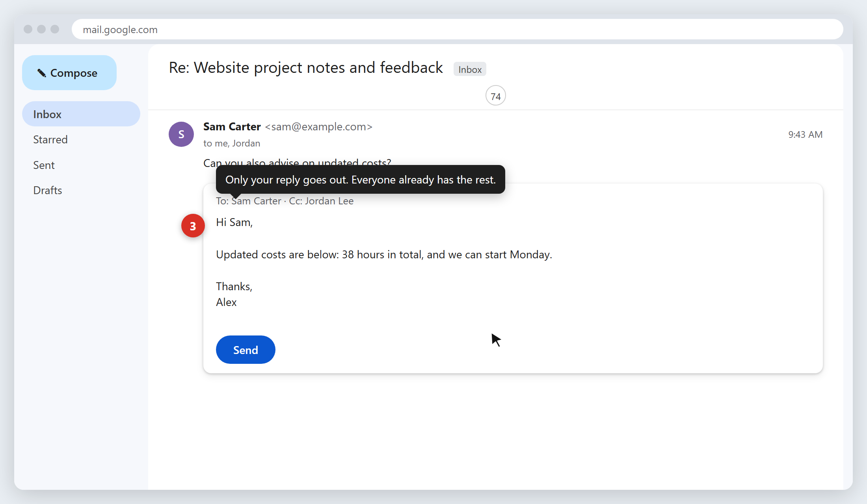Click in the reply text 'Updated costs are below'
Screen dimensions: 867x504
277,255
